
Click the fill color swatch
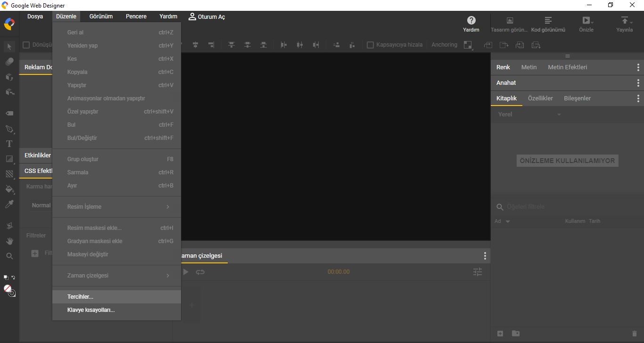(8, 289)
